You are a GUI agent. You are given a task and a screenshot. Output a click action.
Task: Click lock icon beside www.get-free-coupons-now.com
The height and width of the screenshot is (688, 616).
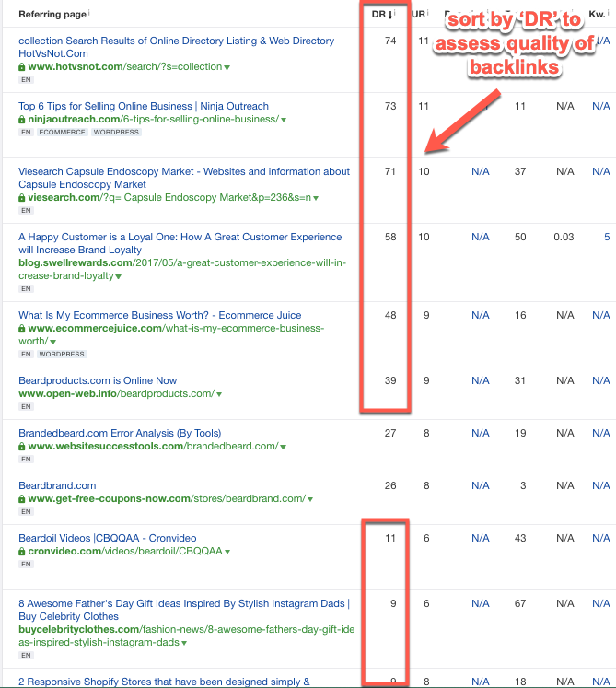22,499
